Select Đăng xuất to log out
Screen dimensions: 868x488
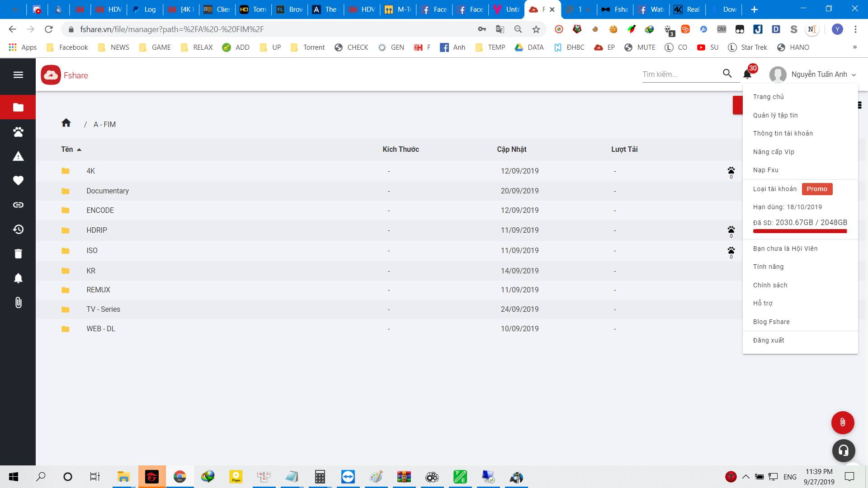pyautogui.click(x=769, y=340)
